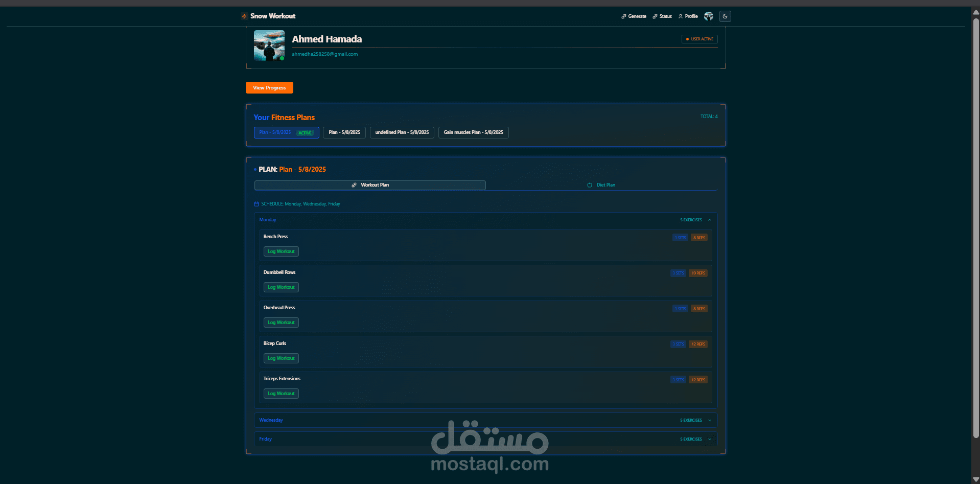
Task: Switch to the Diet Plan tab
Action: [601, 185]
